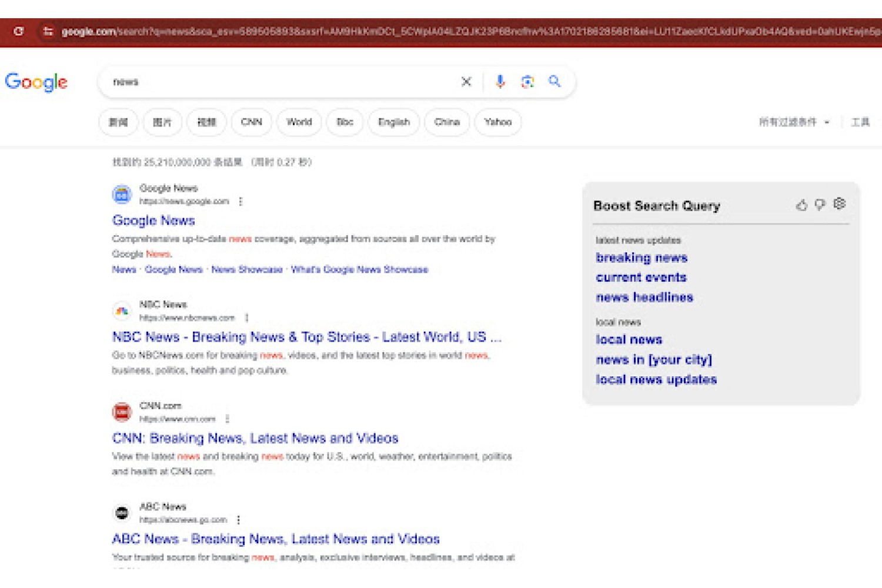
Task: Search suggestion 'breaking news'
Action: pos(642,258)
